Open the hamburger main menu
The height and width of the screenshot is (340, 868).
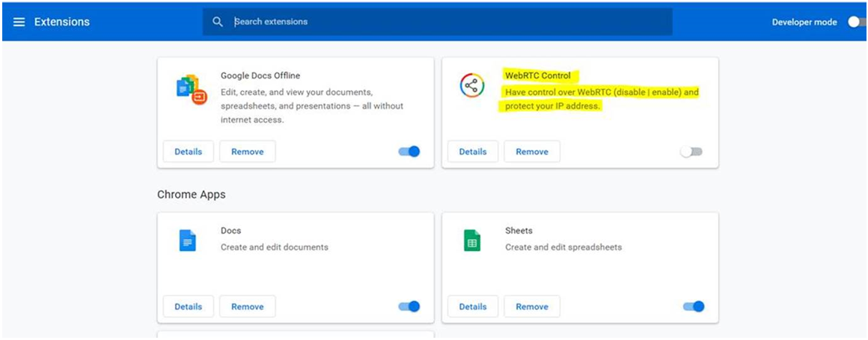click(x=19, y=22)
